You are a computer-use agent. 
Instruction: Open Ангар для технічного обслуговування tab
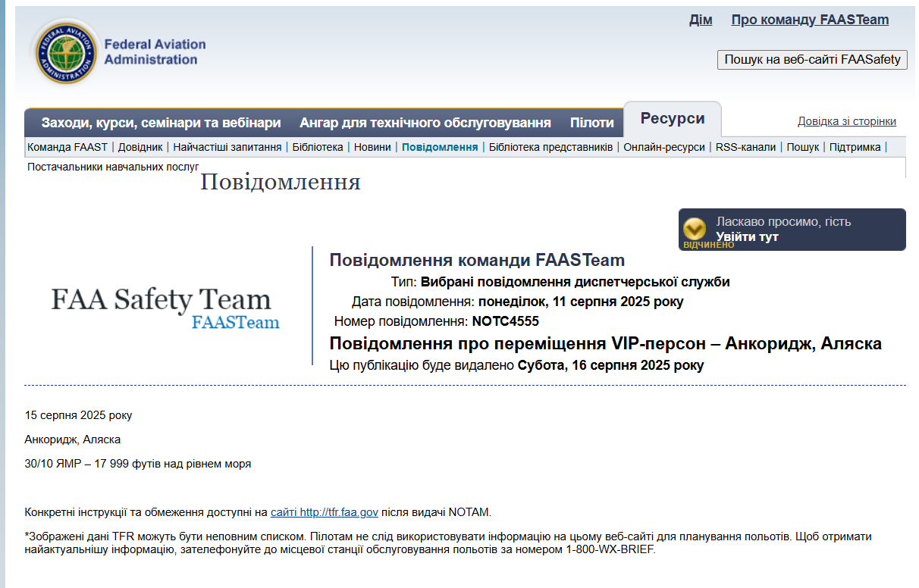click(425, 123)
